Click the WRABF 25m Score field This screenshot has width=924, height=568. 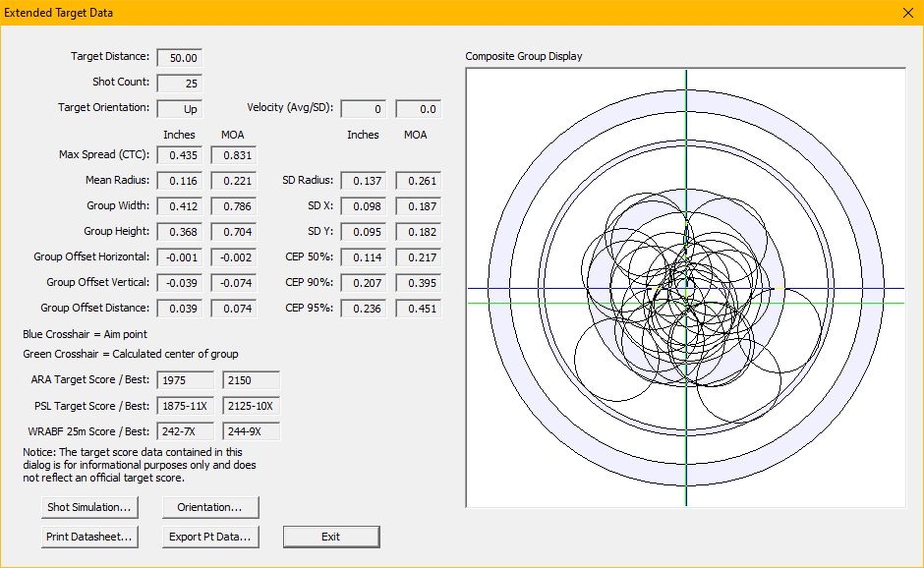(x=185, y=431)
